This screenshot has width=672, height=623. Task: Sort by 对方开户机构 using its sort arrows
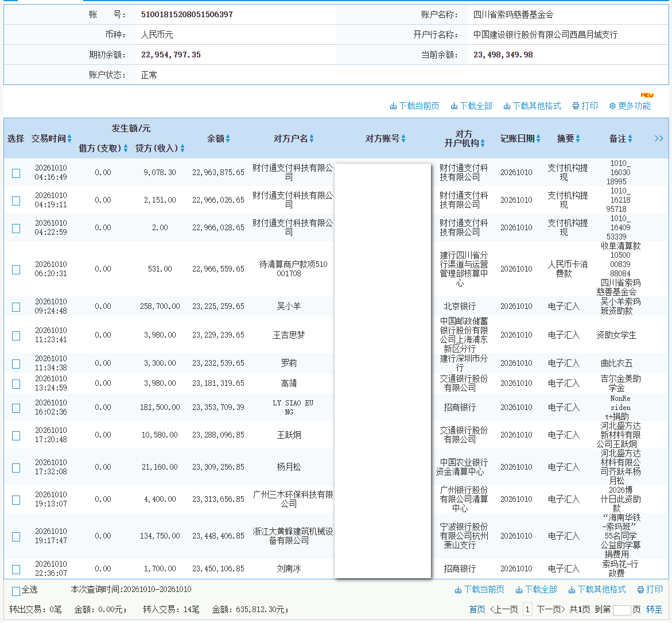[x=483, y=143]
